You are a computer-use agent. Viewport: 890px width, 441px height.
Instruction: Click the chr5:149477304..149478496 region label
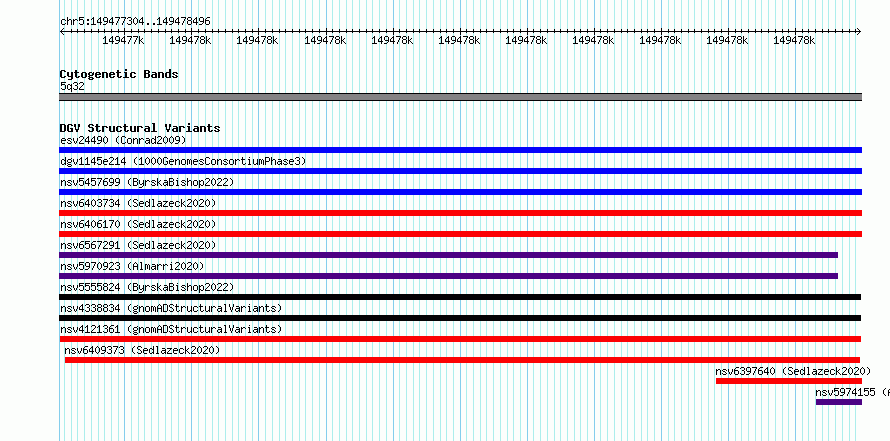tap(136, 22)
